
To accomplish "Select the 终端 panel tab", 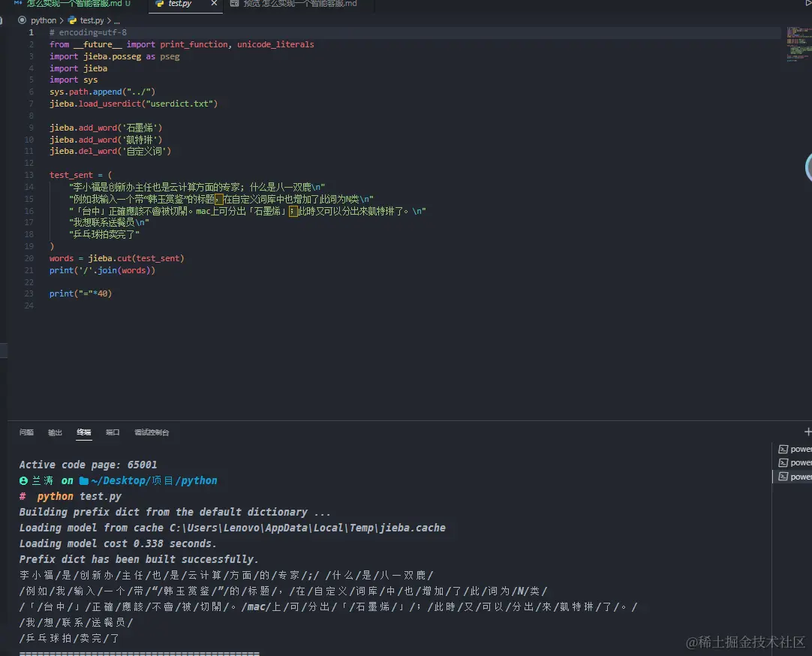I will (x=84, y=432).
